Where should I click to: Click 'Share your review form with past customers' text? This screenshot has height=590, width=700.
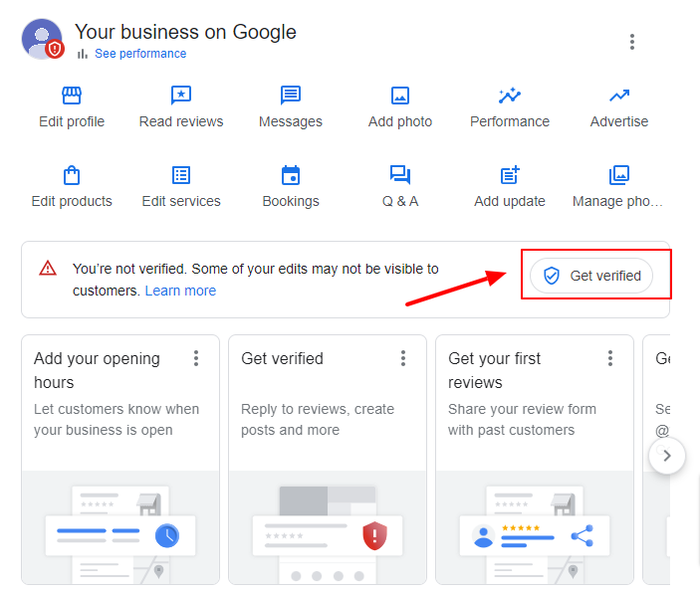[x=522, y=420]
